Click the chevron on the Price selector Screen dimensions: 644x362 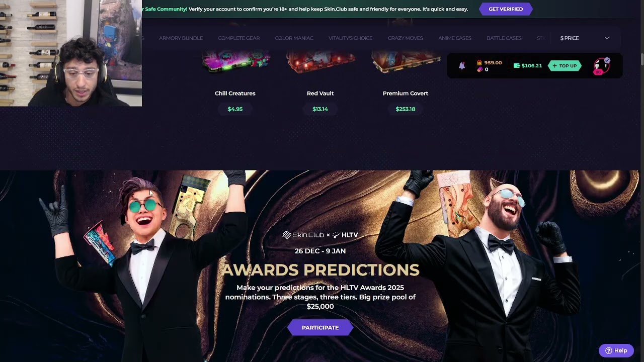tap(607, 38)
